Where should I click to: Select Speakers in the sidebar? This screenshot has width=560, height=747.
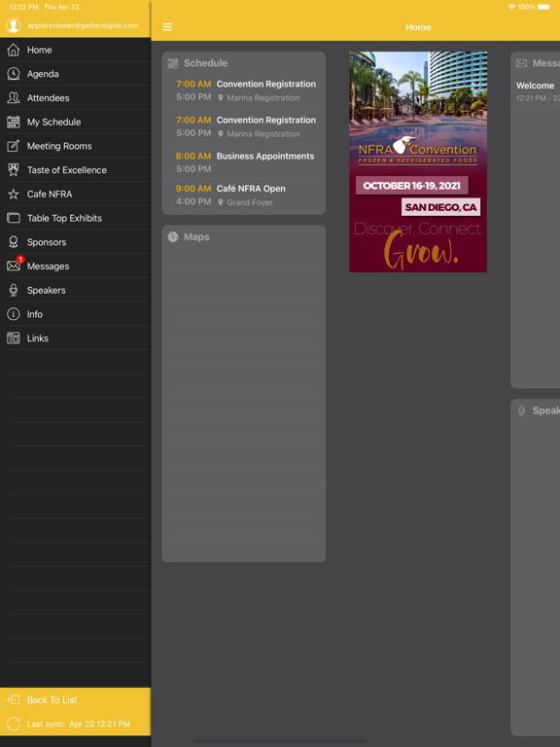click(x=75, y=290)
